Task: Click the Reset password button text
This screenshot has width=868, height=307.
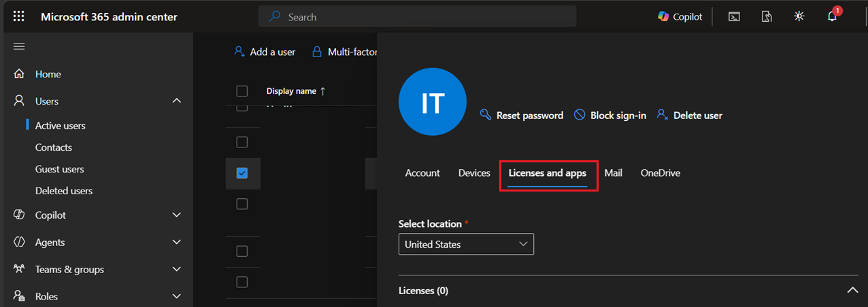Action: (530, 115)
